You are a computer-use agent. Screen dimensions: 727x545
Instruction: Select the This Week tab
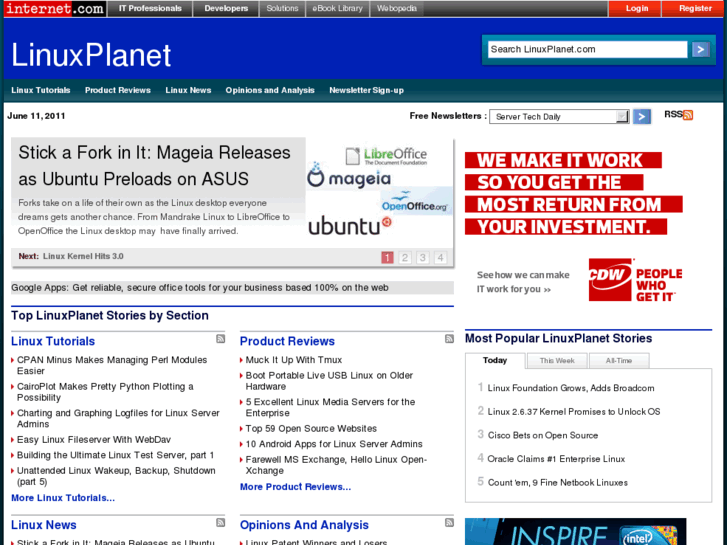point(557,360)
